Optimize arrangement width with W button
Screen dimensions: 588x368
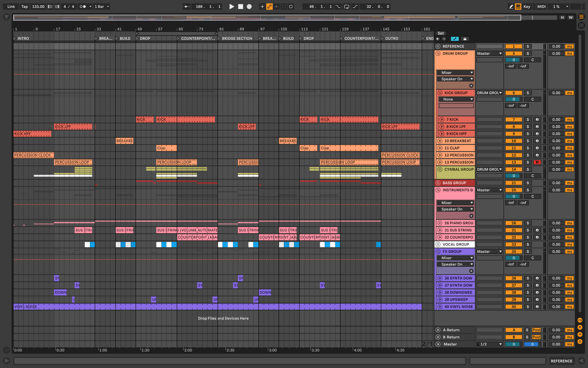click(x=571, y=18)
